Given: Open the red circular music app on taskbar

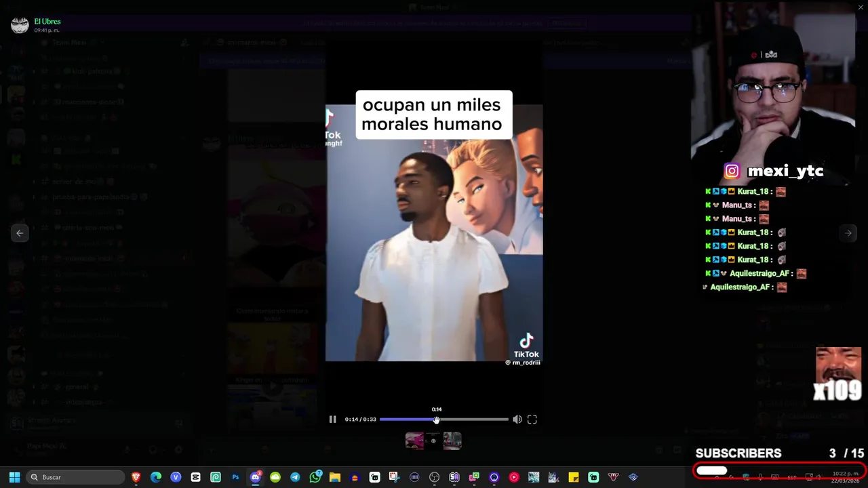Looking at the screenshot, I should (x=514, y=477).
